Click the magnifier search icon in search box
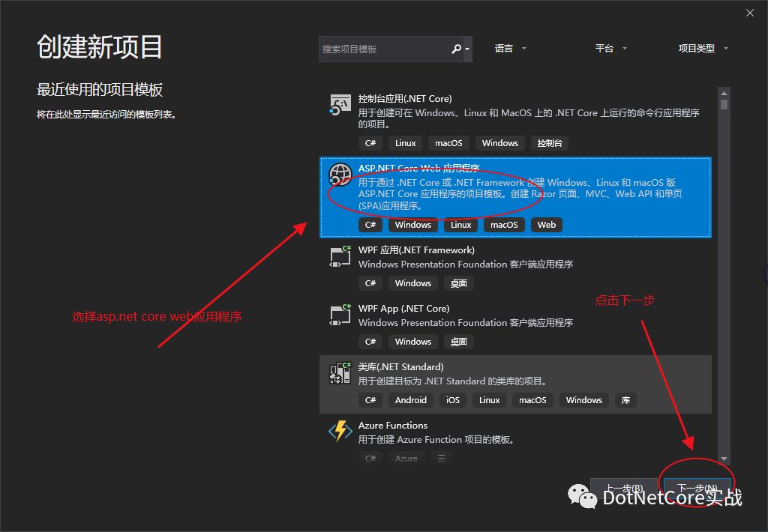768x532 pixels. pos(456,49)
